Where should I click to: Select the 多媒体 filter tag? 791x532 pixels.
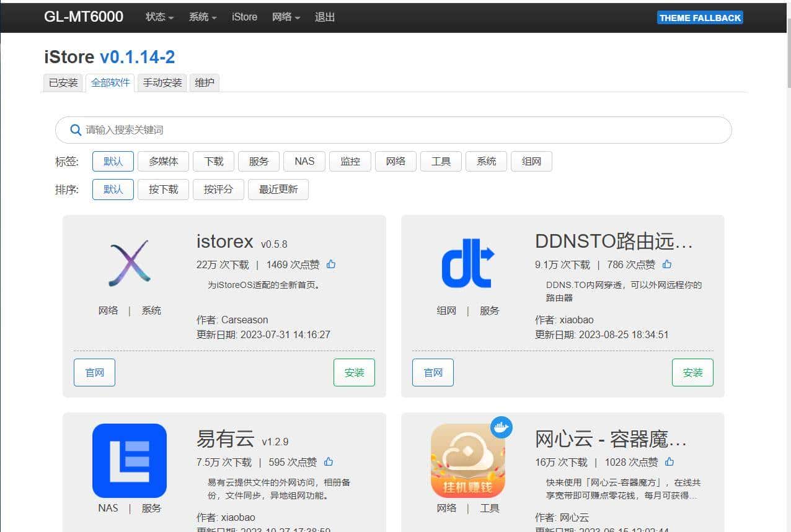coord(163,161)
